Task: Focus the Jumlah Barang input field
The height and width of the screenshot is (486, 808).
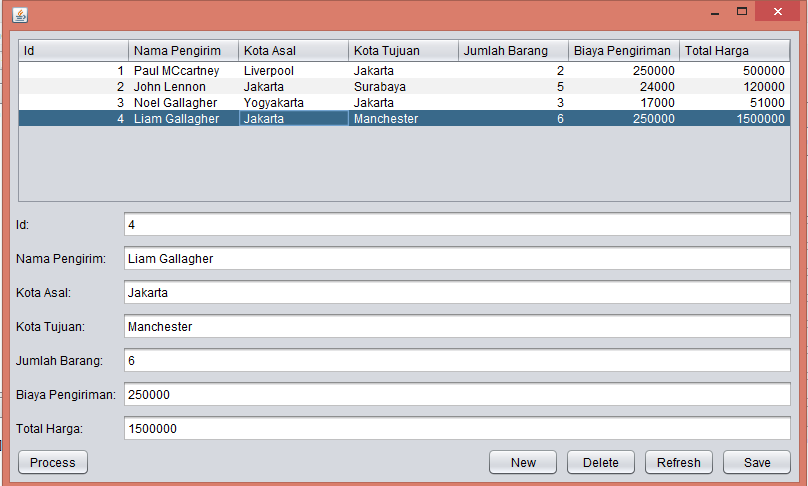Action: [x=457, y=360]
